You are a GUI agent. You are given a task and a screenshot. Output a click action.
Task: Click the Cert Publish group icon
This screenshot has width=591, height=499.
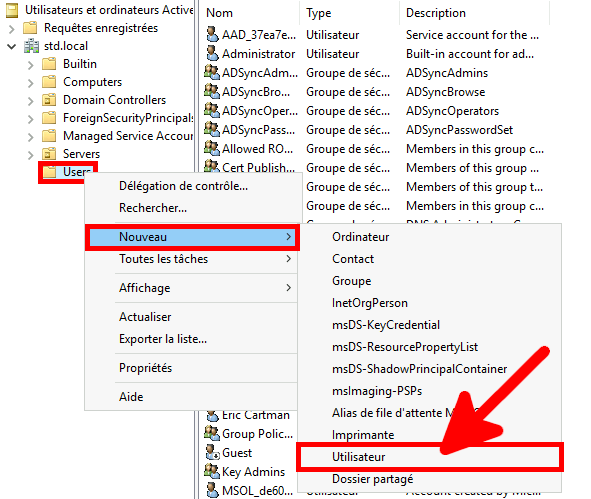[212, 166]
